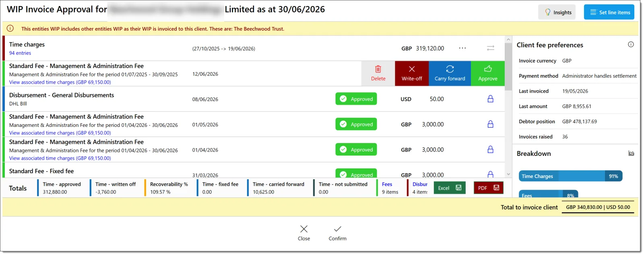Open the 94 entries link
The width and height of the screenshot is (644, 255).
pos(20,53)
